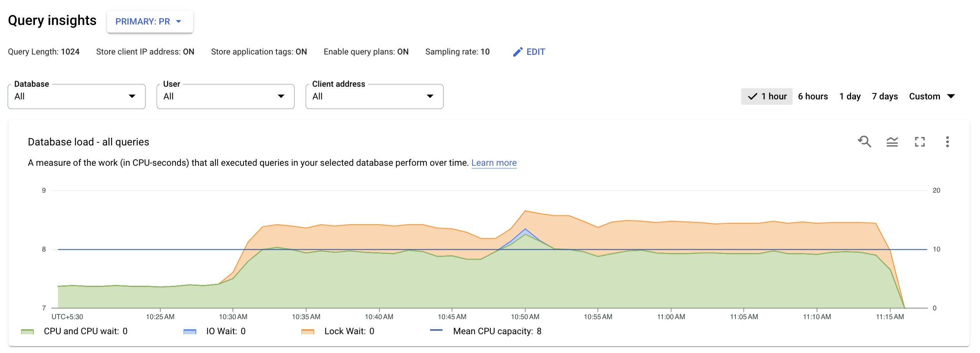Open the Learn more link
Viewport: 980px width, 353px height.
click(494, 163)
